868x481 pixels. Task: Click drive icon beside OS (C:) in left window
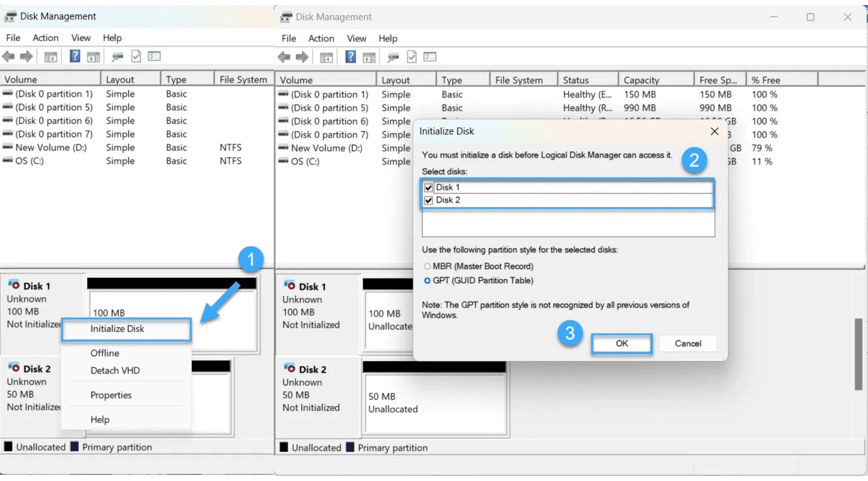(7, 160)
